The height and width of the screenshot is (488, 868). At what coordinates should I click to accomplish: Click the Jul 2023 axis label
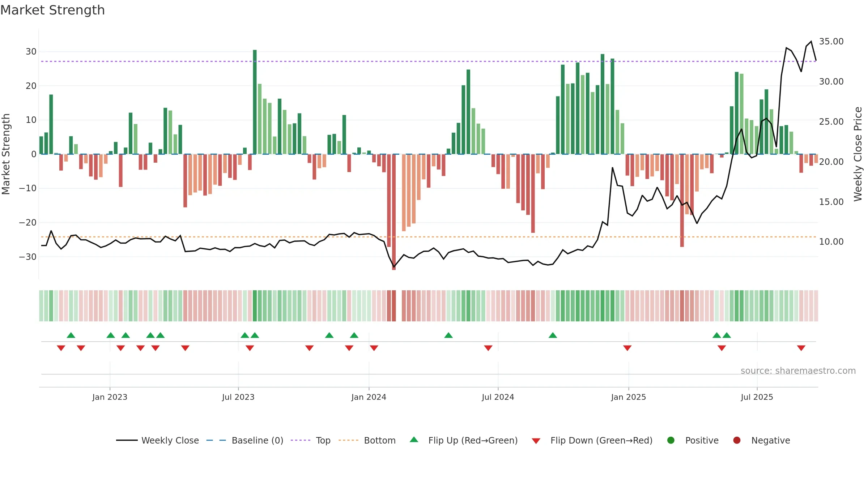point(238,397)
